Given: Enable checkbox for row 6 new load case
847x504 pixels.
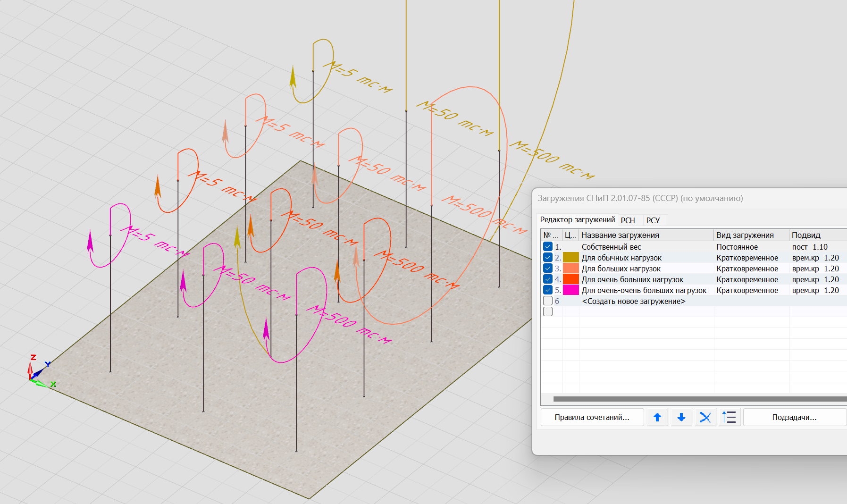Looking at the screenshot, I should [x=547, y=301].
